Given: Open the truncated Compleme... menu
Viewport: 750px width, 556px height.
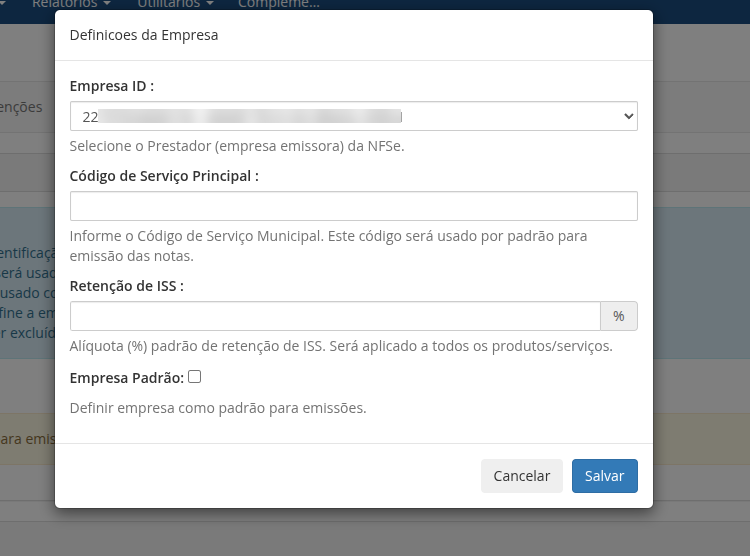Looking at the screenshot, I should click(278, 4).
